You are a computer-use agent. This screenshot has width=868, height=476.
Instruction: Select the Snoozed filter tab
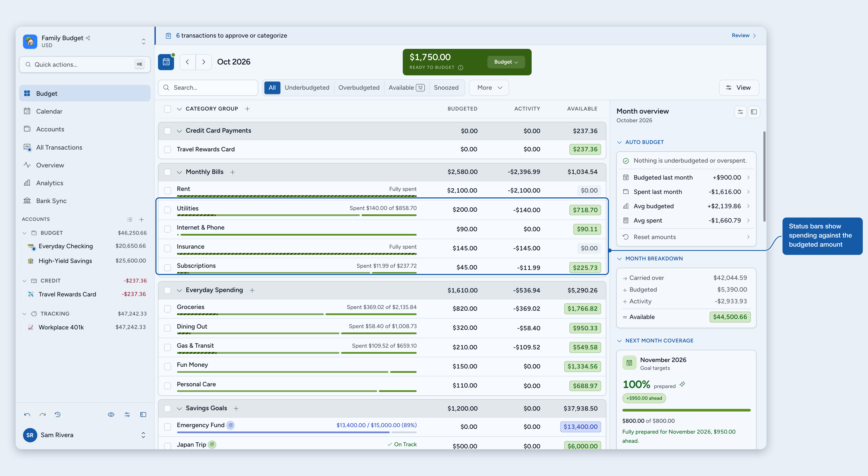(446, 88)
